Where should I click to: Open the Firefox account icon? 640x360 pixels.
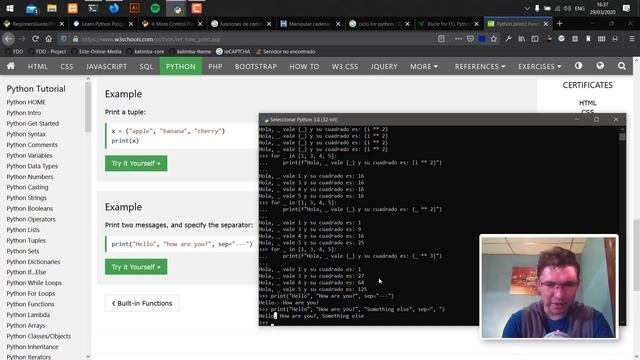(x=615, y=39)
